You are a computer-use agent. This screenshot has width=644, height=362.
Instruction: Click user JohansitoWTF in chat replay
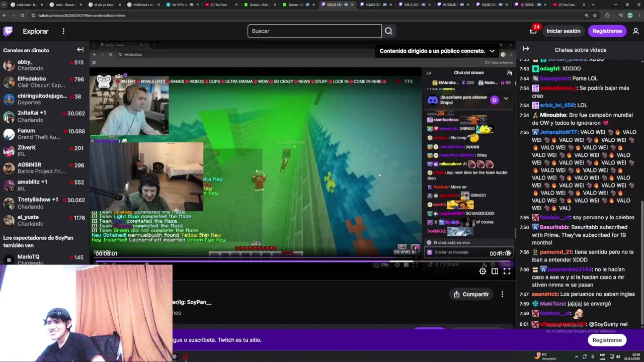(558, 132)
